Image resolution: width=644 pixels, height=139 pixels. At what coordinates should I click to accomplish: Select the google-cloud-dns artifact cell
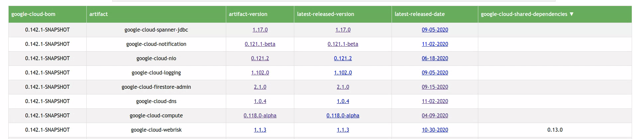click(156, 101)
